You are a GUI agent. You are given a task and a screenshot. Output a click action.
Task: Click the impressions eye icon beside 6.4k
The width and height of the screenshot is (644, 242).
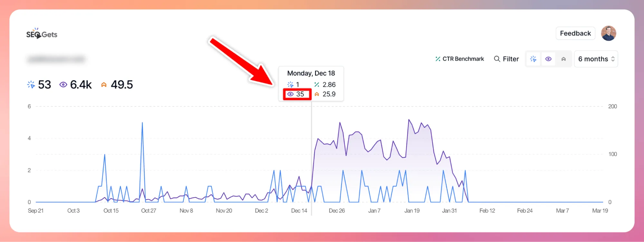coord(63,85)
